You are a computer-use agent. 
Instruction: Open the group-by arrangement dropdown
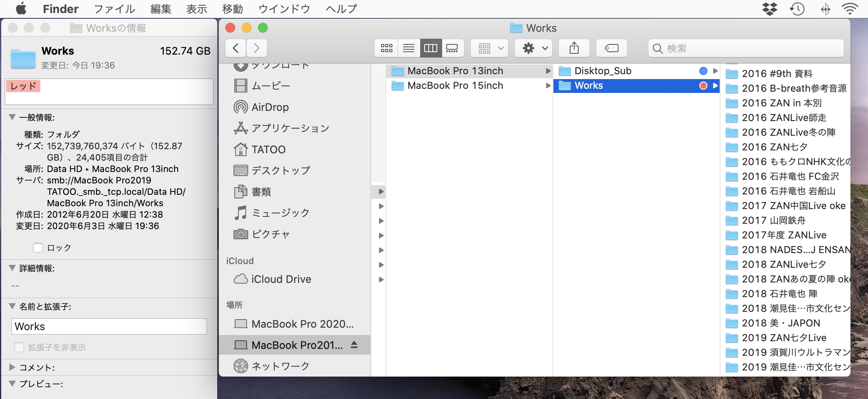point(489,48)
